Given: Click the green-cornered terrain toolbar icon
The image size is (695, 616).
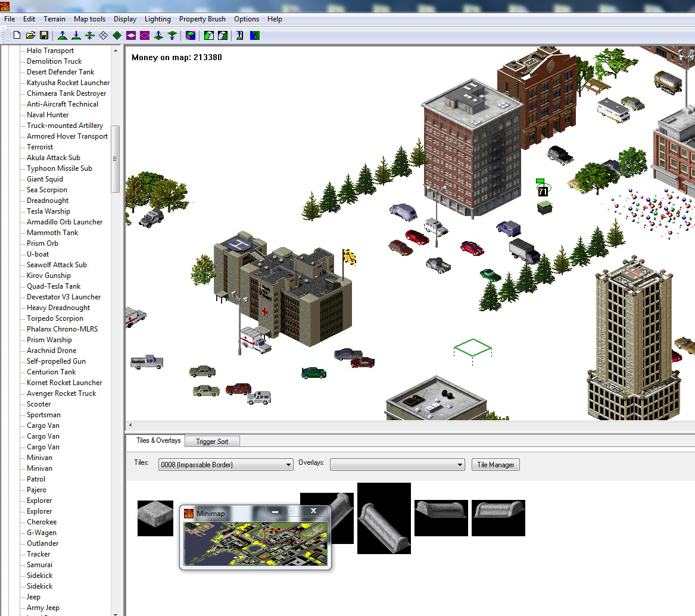Looking at the screenshot, I should click(223, 36).
